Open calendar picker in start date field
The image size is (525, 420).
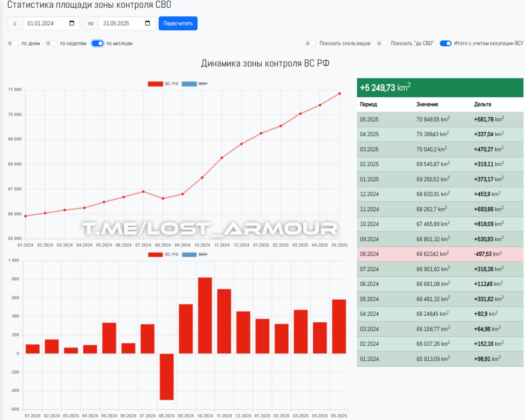tap(72, 23)
